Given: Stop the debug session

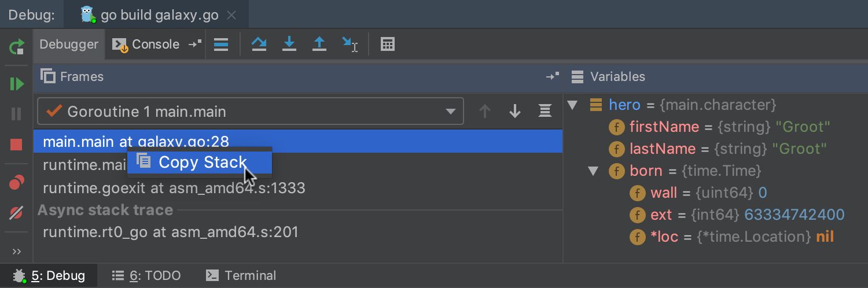Looking at the screenshot, I should (17, 145).
